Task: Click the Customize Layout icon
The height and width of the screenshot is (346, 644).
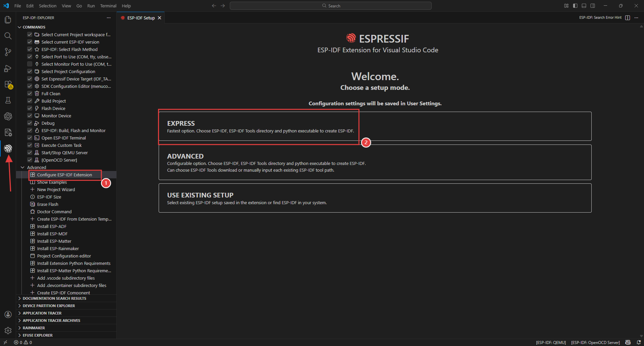Action: (567, 6)
